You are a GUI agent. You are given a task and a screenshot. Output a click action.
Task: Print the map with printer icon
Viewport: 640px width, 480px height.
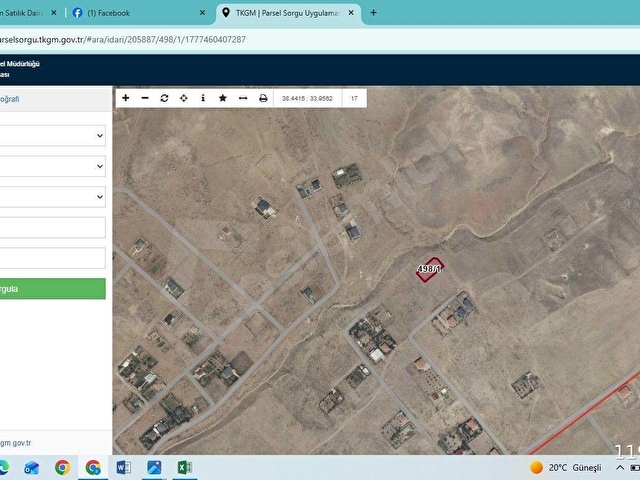click(263, 98)
